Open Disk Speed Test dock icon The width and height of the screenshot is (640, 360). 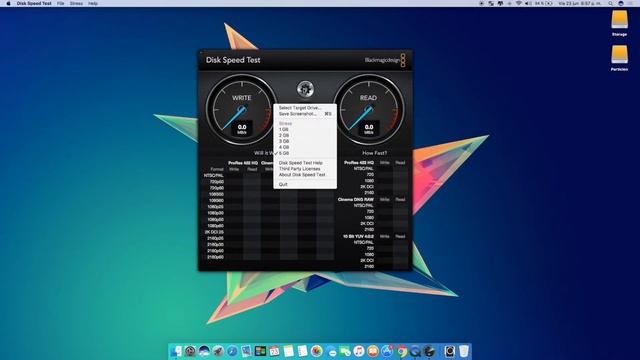[x=429, y=351]
